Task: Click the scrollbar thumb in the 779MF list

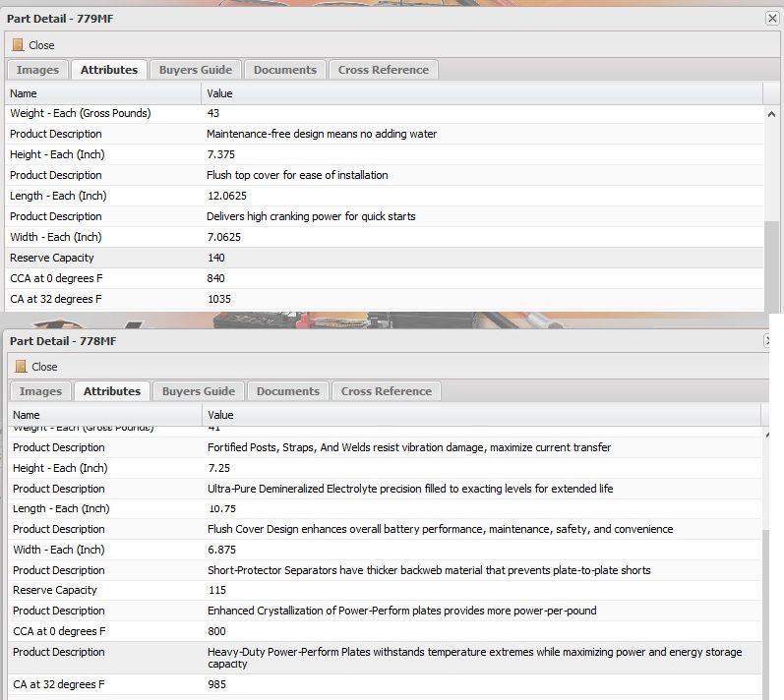Action: (x=771, y=265)
